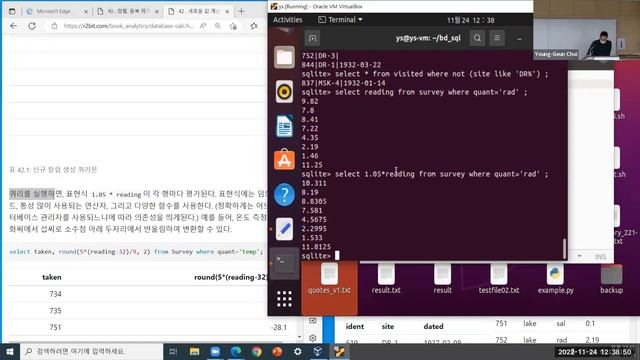Open Microsoft Edge from taskbar
Screen dimensions: 640x360
236,351
